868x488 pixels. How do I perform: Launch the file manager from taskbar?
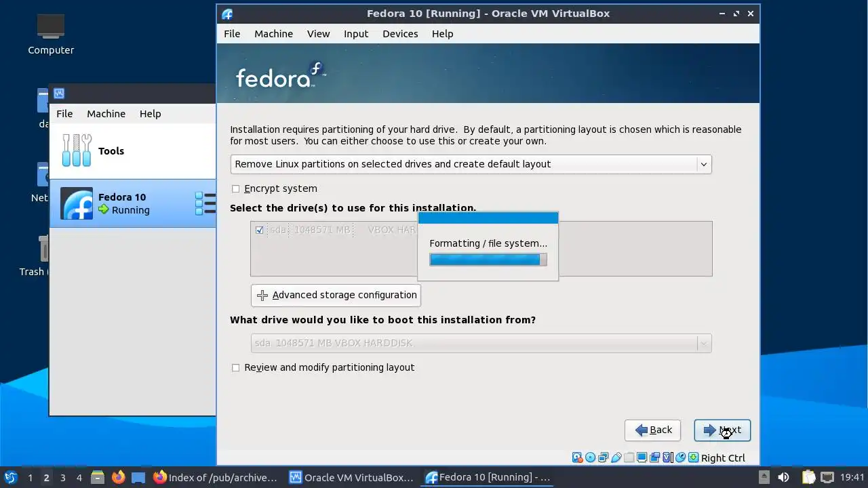click(97, 477)
